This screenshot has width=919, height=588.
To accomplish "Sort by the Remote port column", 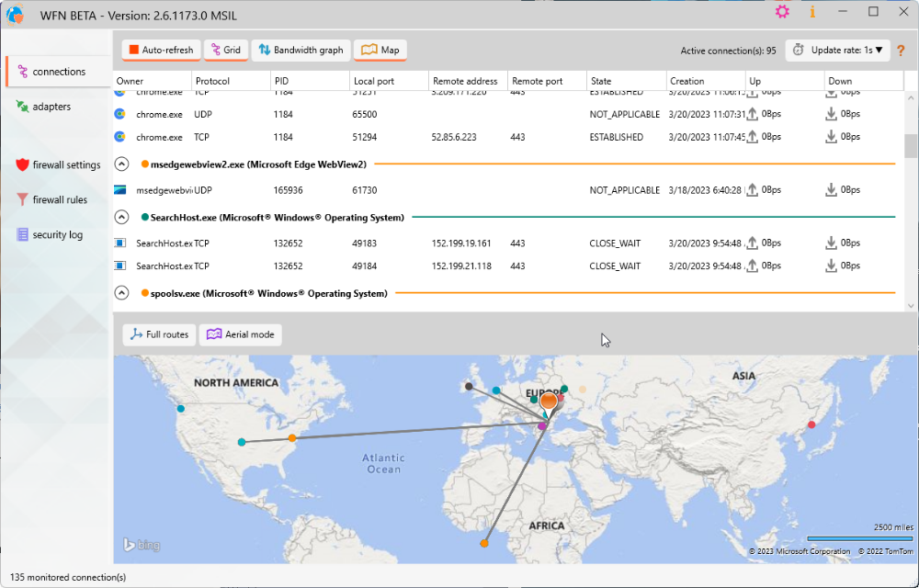I will point(548,81).
